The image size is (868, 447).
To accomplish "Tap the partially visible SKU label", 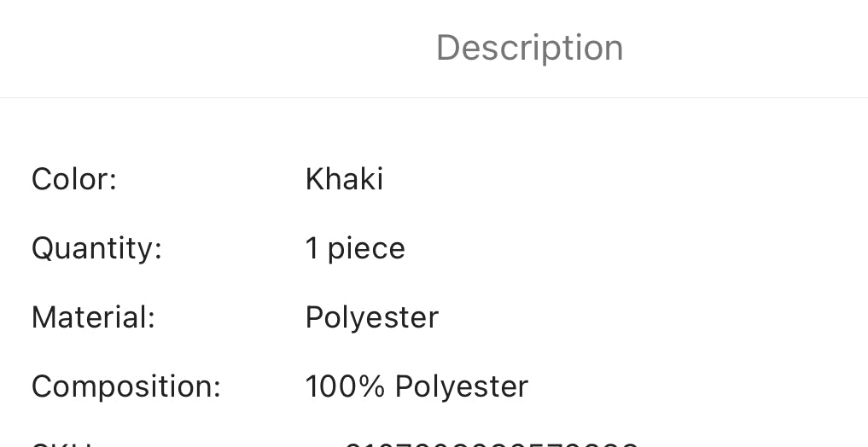I will [x=62, y=444].
